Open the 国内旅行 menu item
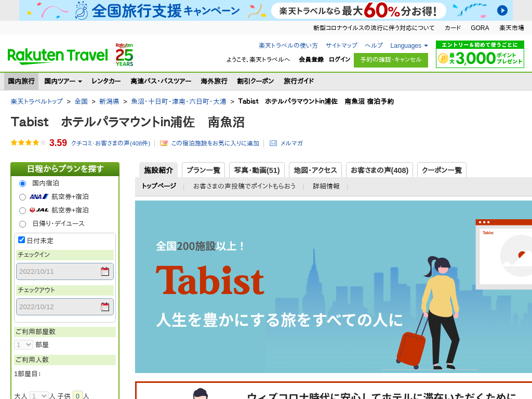Viewport: 532px width, 399px height. click(21, 81)
